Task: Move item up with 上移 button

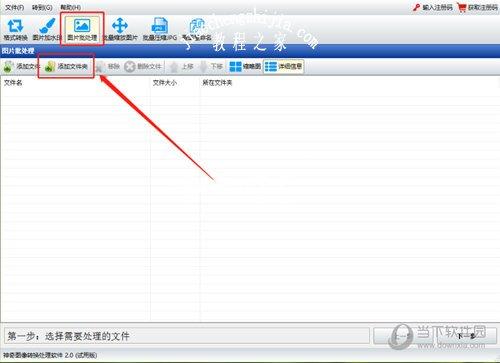Action: (182, 67)
